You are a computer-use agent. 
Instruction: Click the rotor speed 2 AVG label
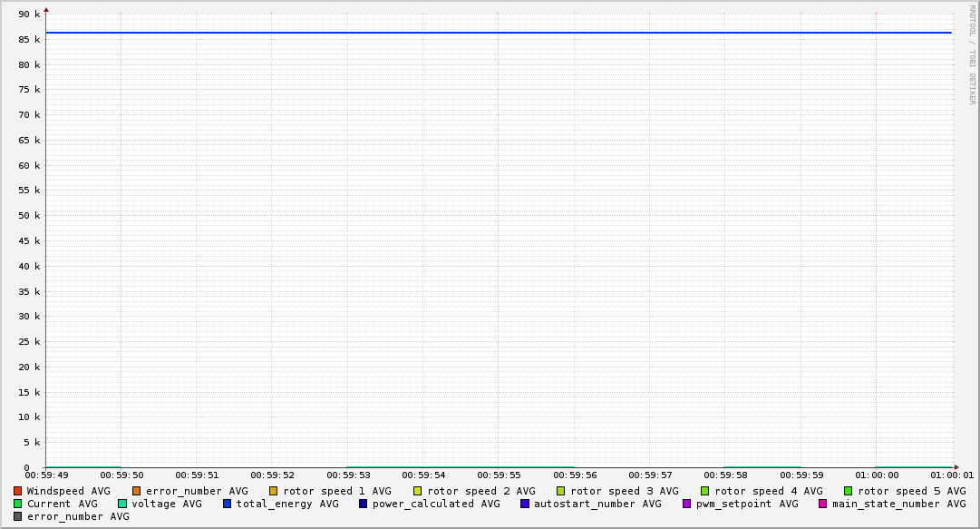[x=480, y=491]
